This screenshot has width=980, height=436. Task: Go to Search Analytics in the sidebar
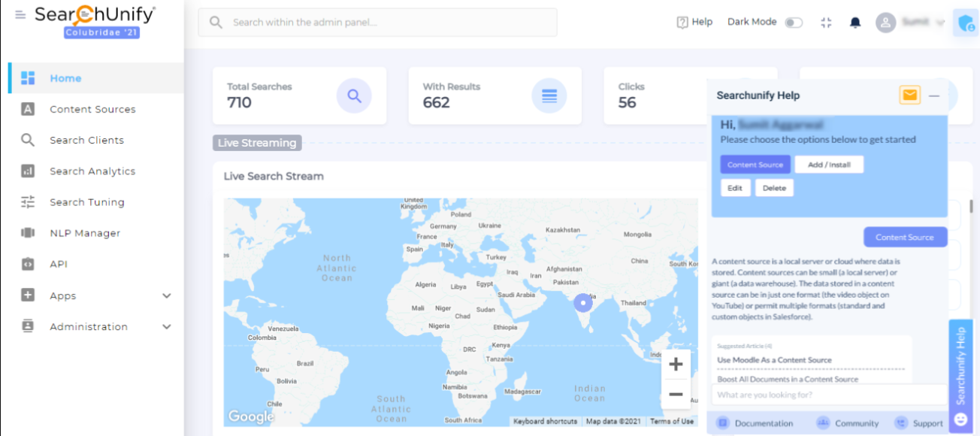[92, 171]
